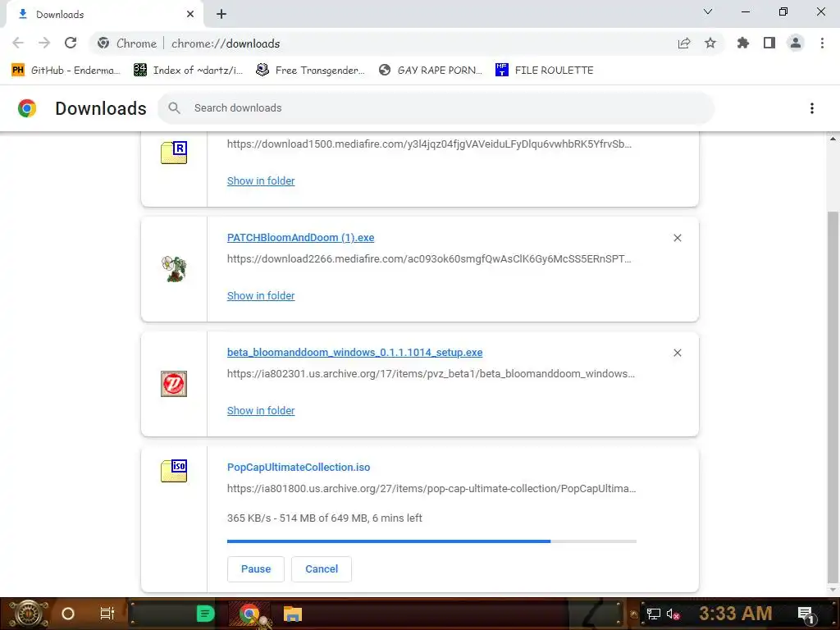Image resolution: width=840 pixels, height=630 pixels.
Task: Click the ia802301.us.archive.org URL text
Action: [431, 373]
